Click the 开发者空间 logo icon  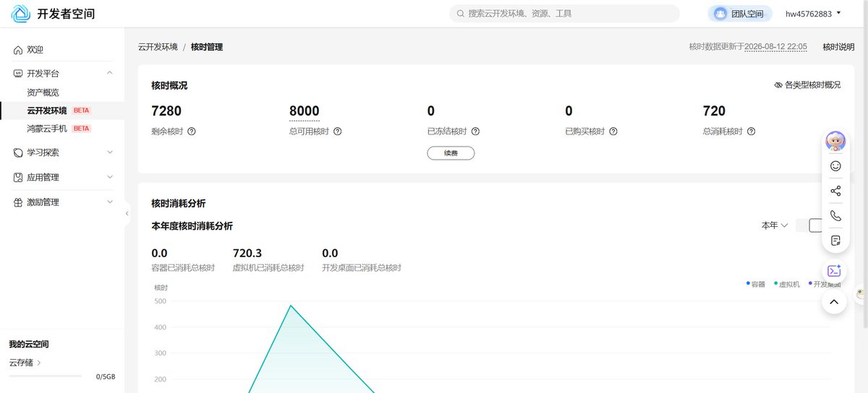(22, 14)
